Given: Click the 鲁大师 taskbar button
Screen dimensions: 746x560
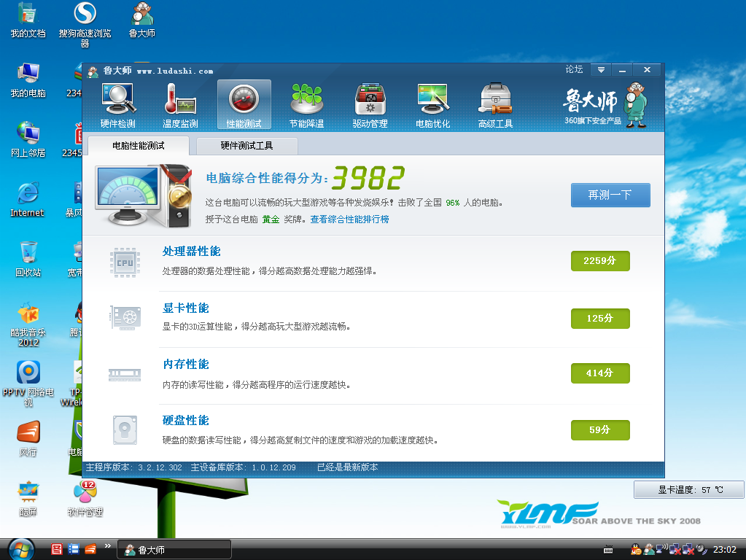Looking at the screenshot, I should [174, 550].
